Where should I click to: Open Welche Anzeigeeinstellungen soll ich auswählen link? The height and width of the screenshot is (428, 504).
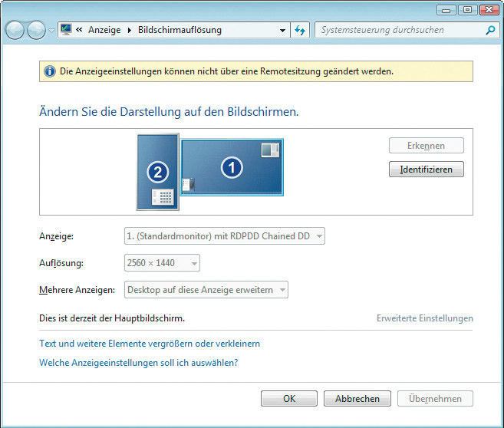click(139, 363)
